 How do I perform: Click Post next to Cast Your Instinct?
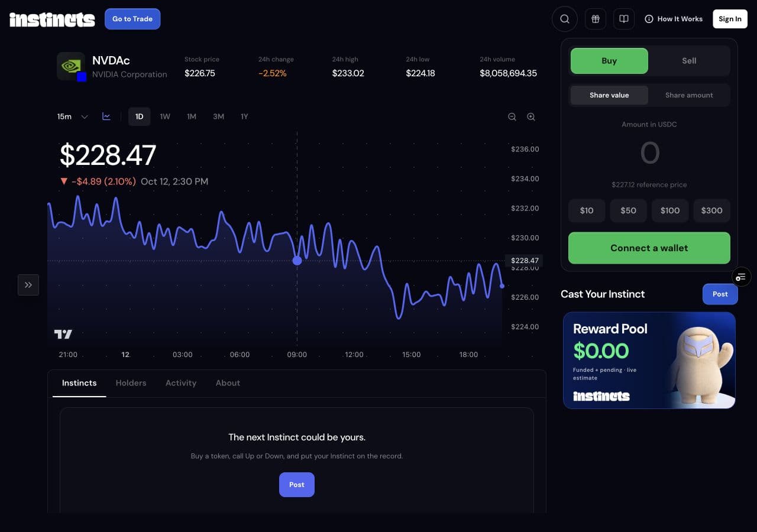(720, 294)
